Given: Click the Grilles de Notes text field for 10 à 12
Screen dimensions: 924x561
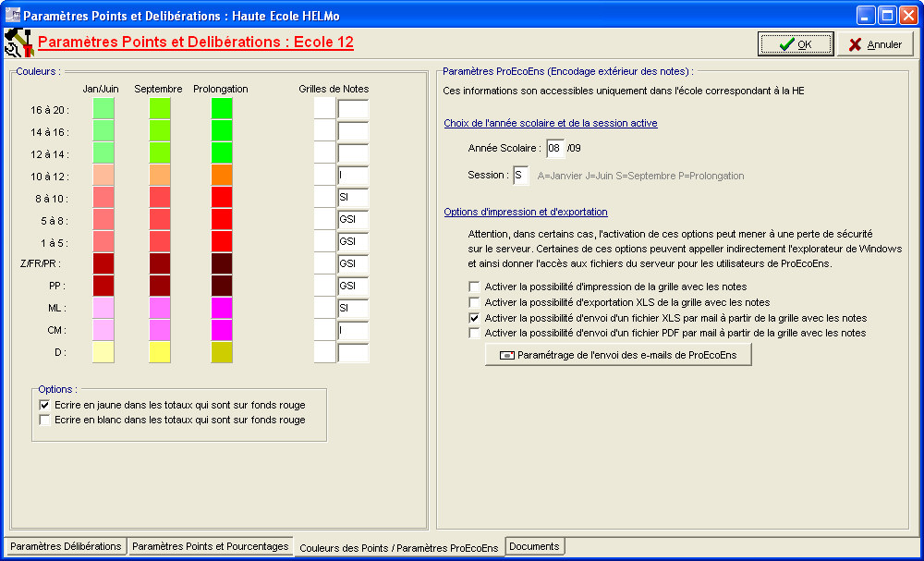Looking at the screenshot, I should (353, 175).
